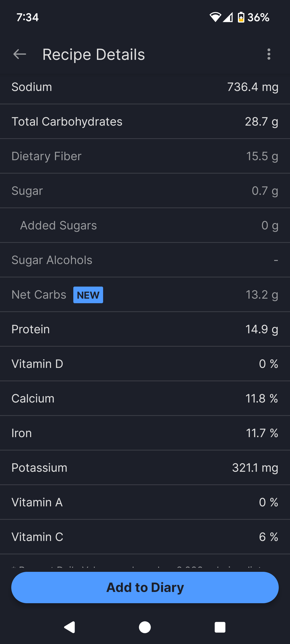
Task: Tap the cellular signal icon
Action: tap(228, 17)
